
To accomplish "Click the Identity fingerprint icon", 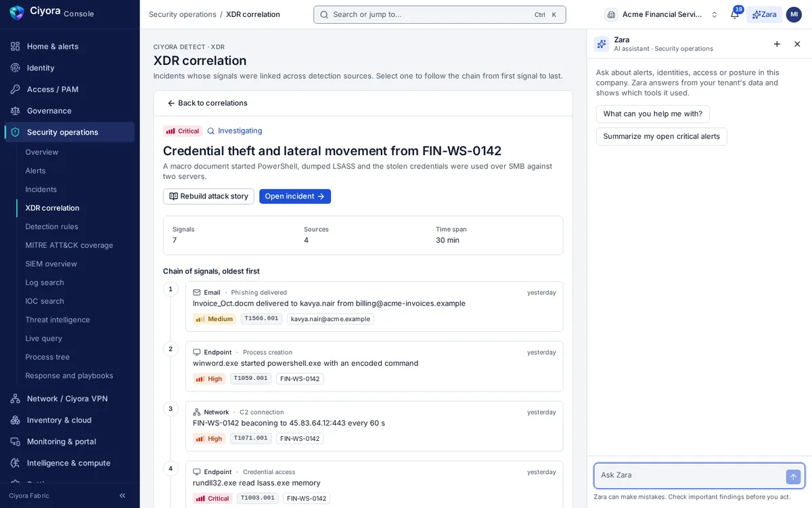I will (16, 68).
